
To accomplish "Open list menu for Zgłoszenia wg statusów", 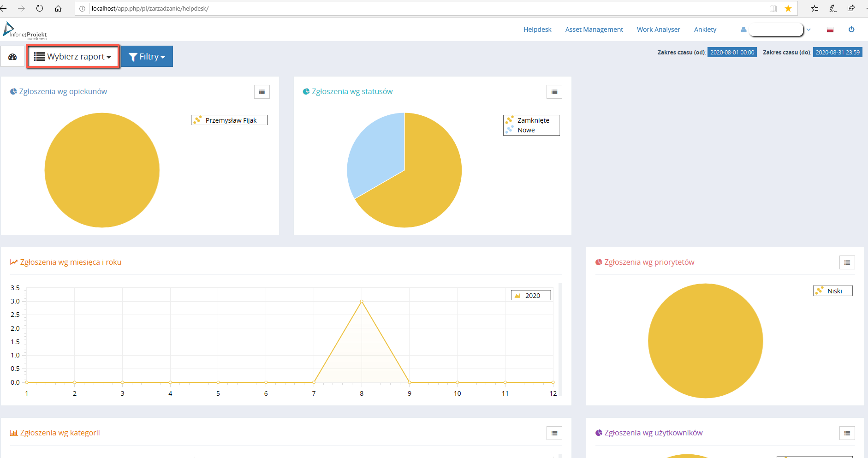I will tap(554, 92).
